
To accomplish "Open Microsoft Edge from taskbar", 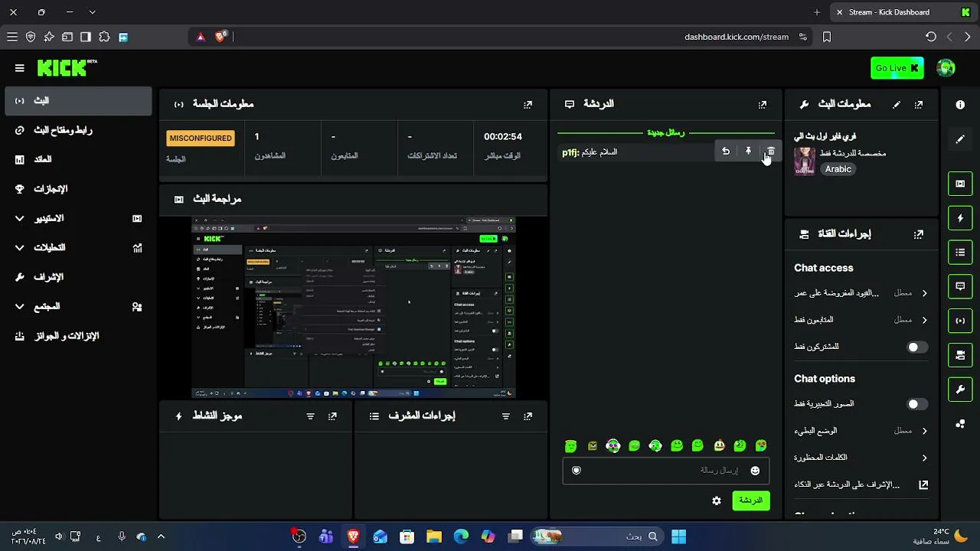I will pyautogui.click(x=461, y=536).
